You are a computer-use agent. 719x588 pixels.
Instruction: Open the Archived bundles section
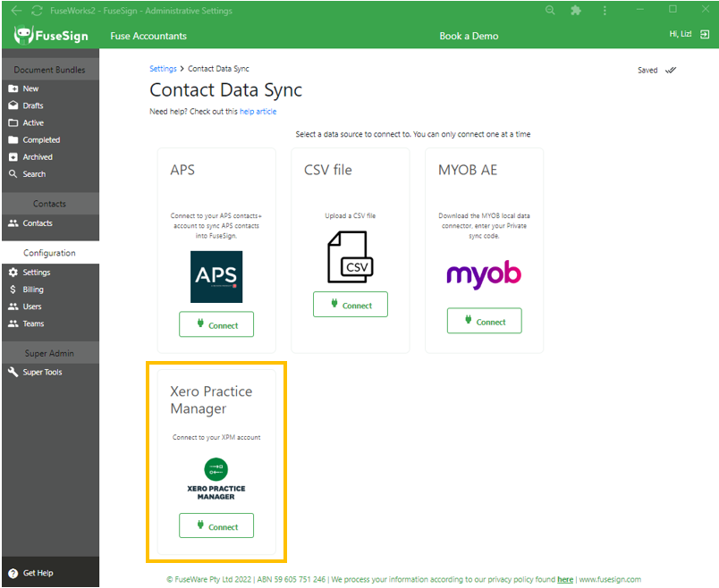[38, 156]
